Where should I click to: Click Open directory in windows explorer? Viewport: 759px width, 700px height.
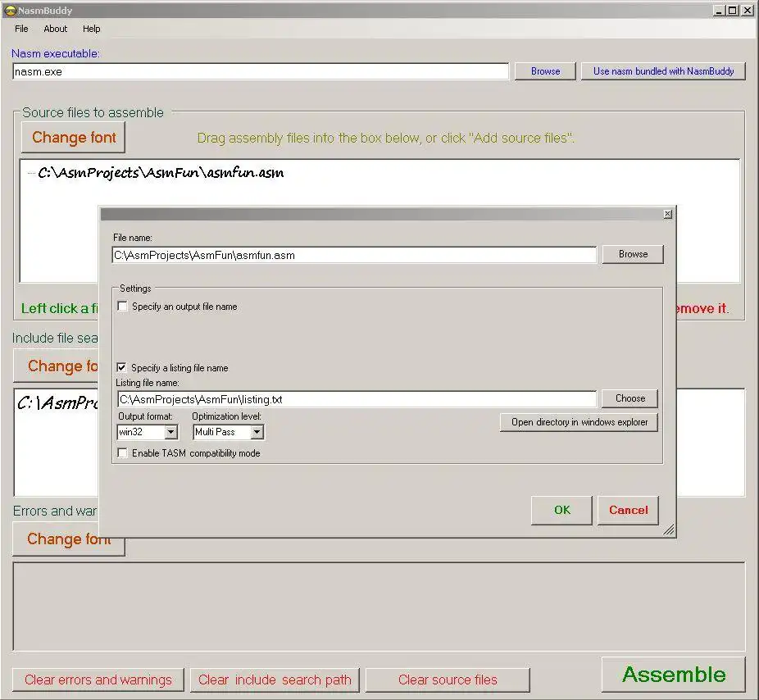click(x=579, y=422)
